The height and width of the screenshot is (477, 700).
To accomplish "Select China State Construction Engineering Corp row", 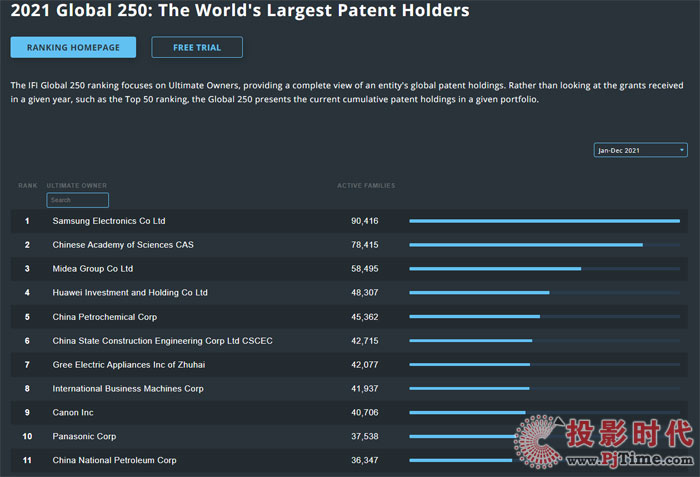I will (162, 341).
